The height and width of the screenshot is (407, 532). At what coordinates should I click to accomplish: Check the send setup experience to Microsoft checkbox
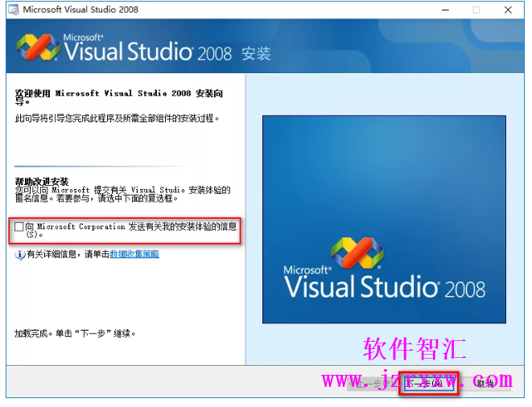(x=19, y=227)
